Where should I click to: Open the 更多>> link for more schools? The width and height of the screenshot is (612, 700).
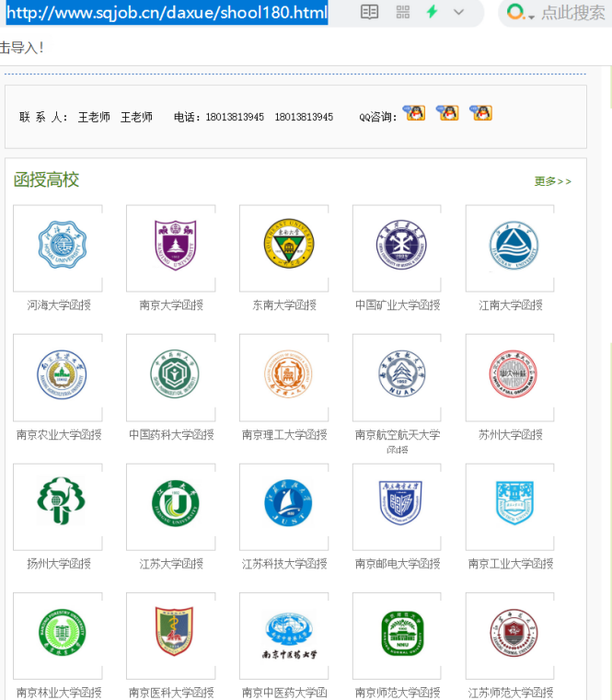[x=552, y=181]
